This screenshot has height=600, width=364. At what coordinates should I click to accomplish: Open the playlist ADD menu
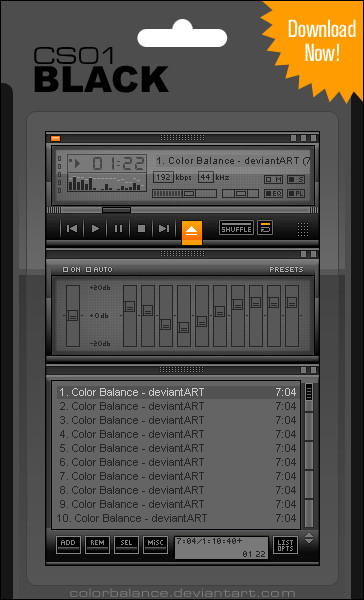coord(69,544)
